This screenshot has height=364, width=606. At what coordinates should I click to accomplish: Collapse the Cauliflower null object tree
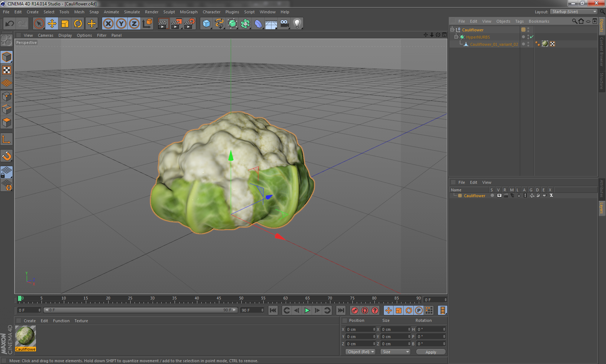coord(452,30)
